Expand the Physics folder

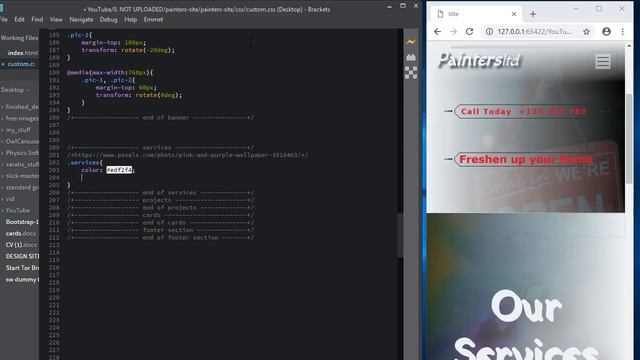[22, 153]
